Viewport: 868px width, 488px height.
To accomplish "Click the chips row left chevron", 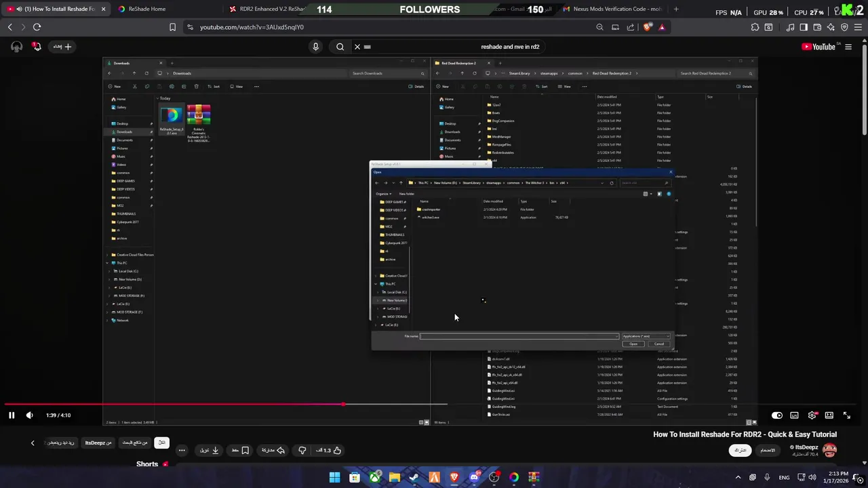I will 33,443.
